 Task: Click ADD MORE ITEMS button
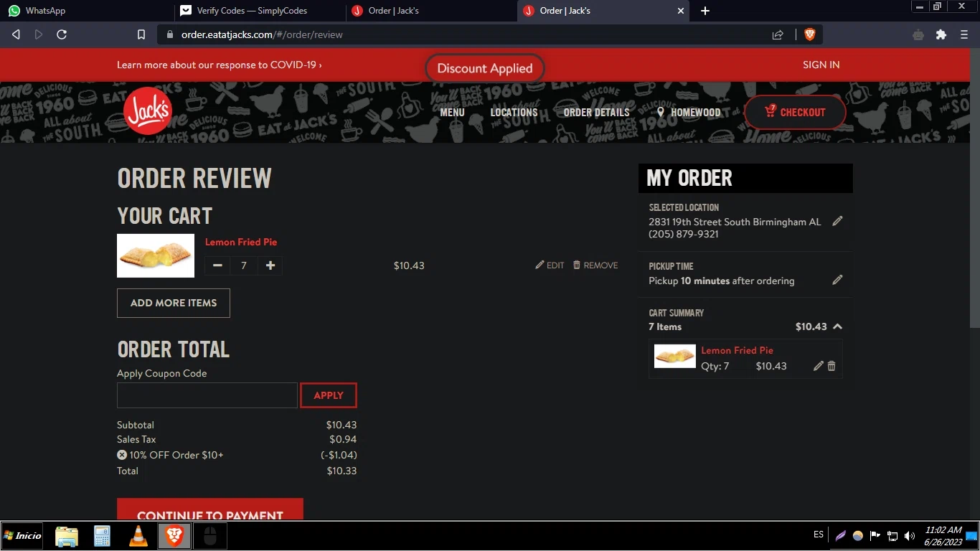174,303
